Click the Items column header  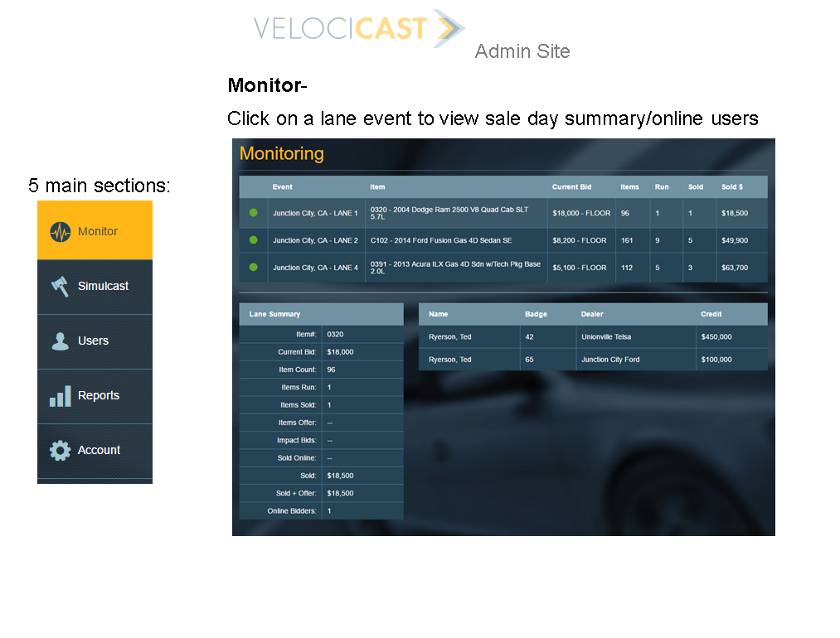[629, 186]
